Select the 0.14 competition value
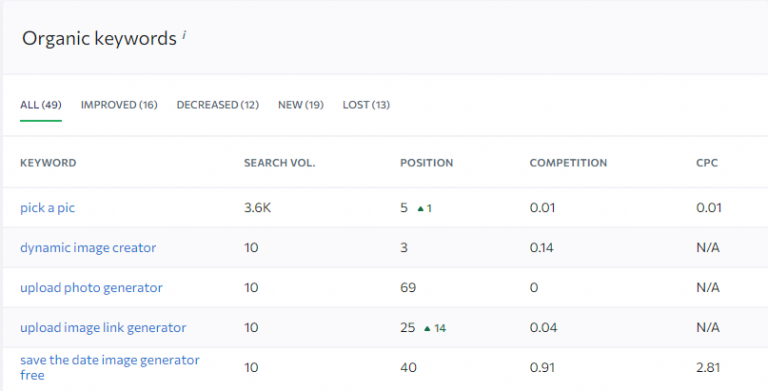Screen dimensions: 768x391 click(542, 247)
